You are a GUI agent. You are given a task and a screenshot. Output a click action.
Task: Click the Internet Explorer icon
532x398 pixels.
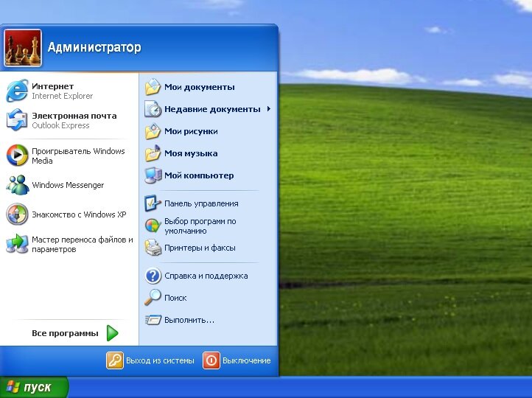[x=17, y=91]
